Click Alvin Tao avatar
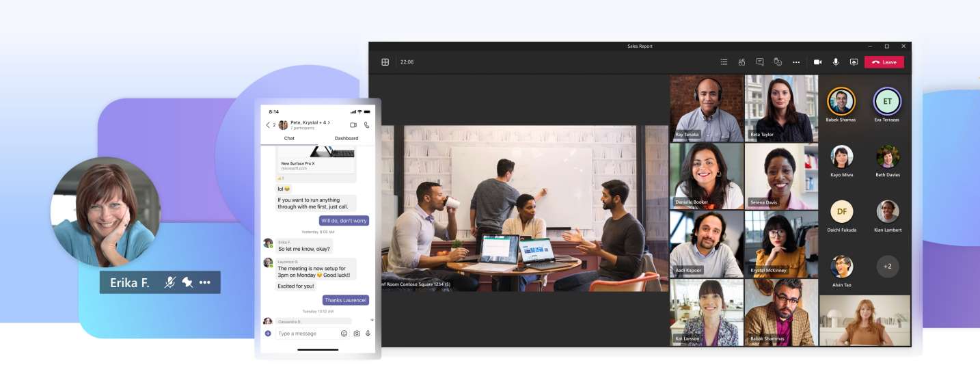The image size is (980, 391). pos(841,267)
